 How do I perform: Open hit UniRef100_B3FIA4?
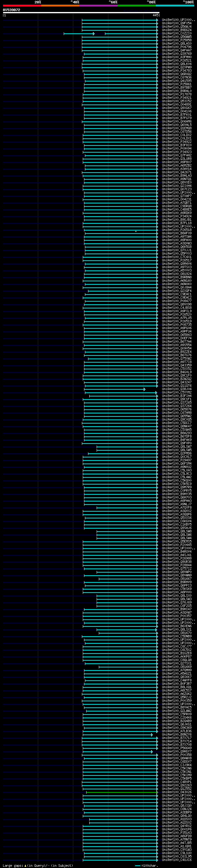pos(176,396)
